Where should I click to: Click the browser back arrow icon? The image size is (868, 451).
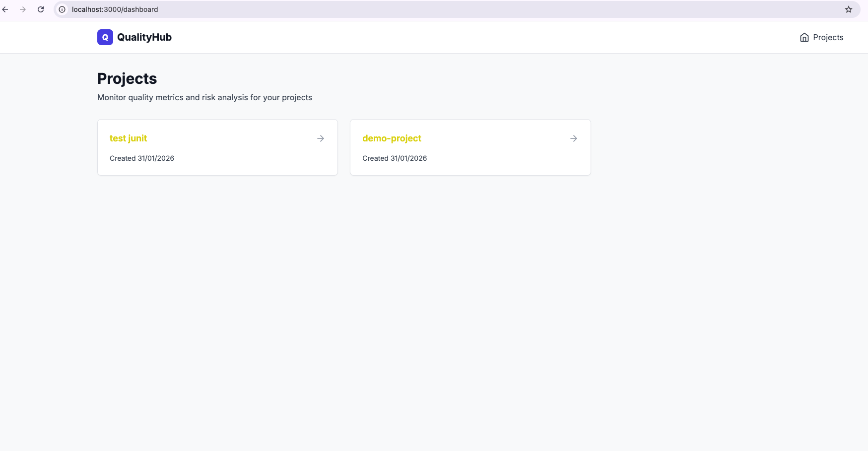pos(5,9)
